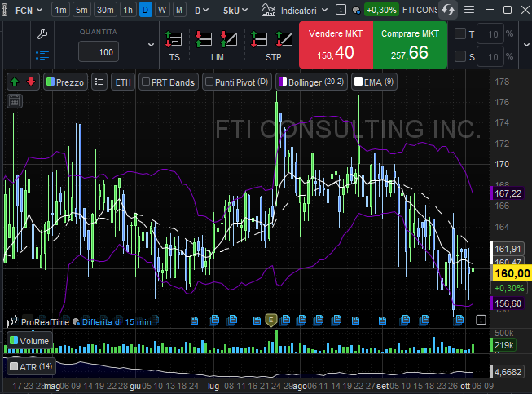Open the list icon next to Prezzo
Image resolution: width=532 pixels, height=394 pixels.
click(x=99, y=82)
